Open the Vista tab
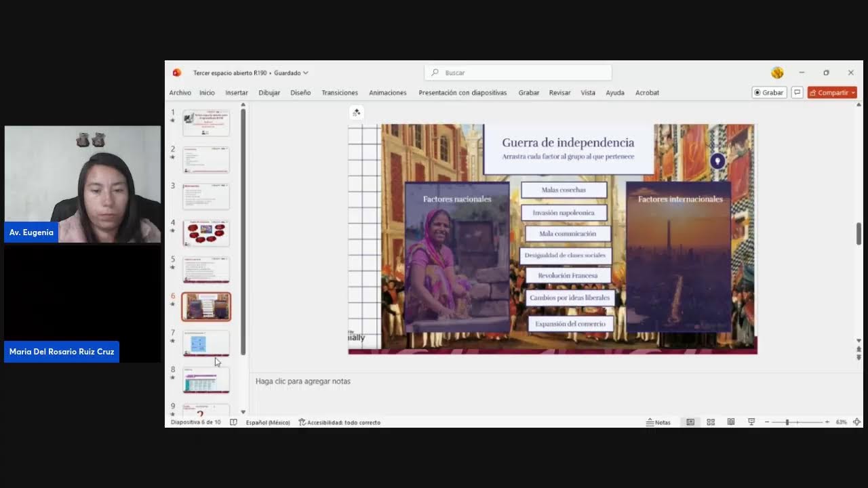This screenshot has width=868, height=488. tap(588, 92)
